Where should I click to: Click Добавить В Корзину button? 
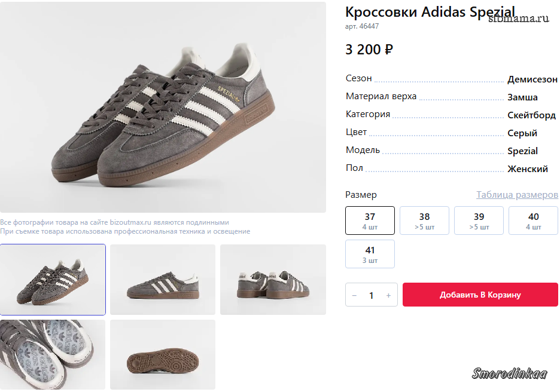(x=480, y=295)
